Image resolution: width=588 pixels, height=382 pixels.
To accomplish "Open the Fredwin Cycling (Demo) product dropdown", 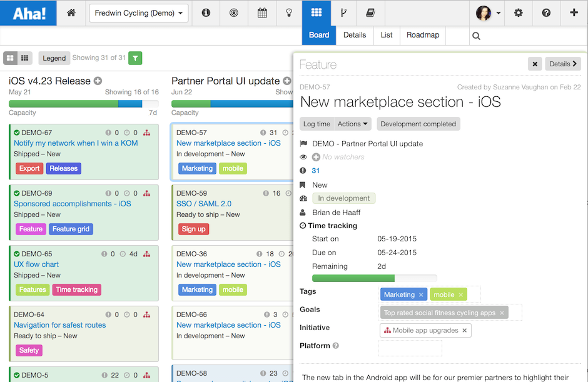I will click(139, 13).
